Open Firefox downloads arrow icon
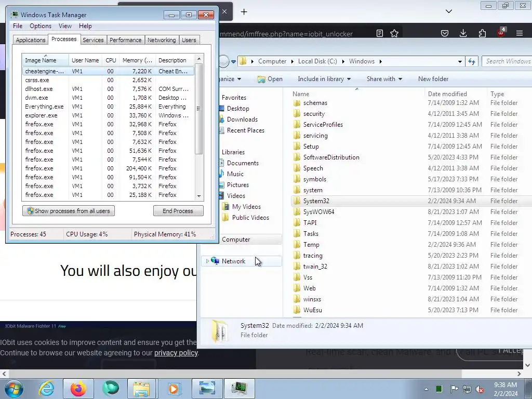This screenshot has width=532, height=399. [463, 33]
